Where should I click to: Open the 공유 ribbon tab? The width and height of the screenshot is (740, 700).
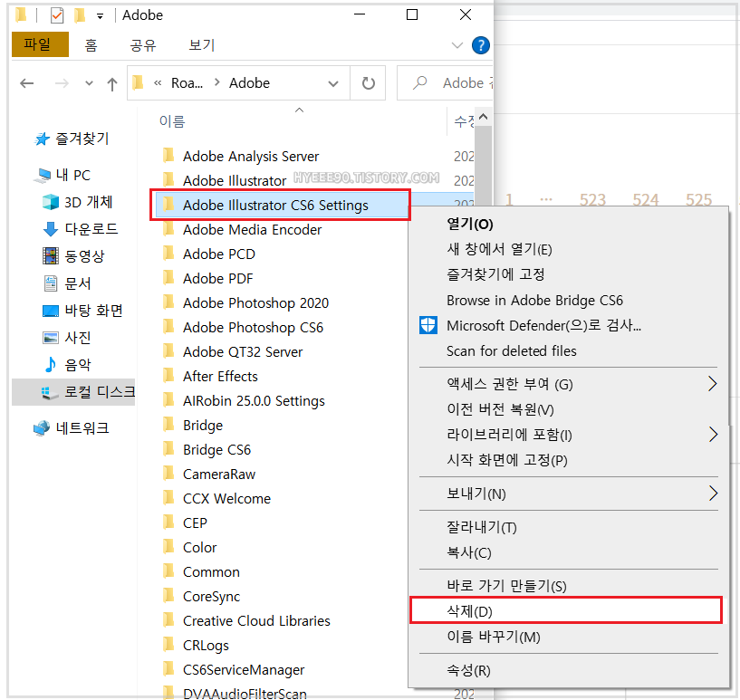pos(143,44)
